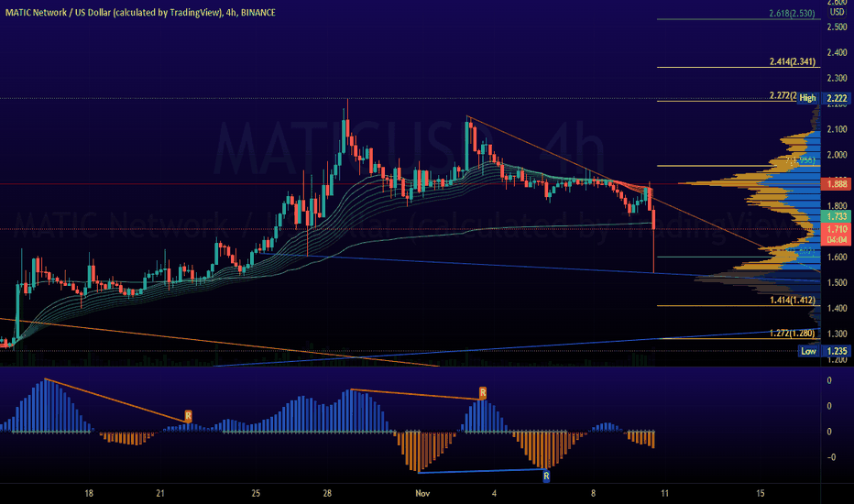Click the USD currency label on price axis
Viewport: 854px width, 504px height.
pos(838,12)
